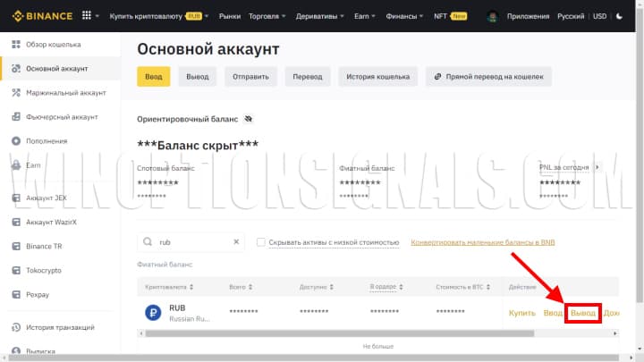This screenshot has width=644, height=362.
Task: Click table scroll right arrow
Action: (614, 333)
